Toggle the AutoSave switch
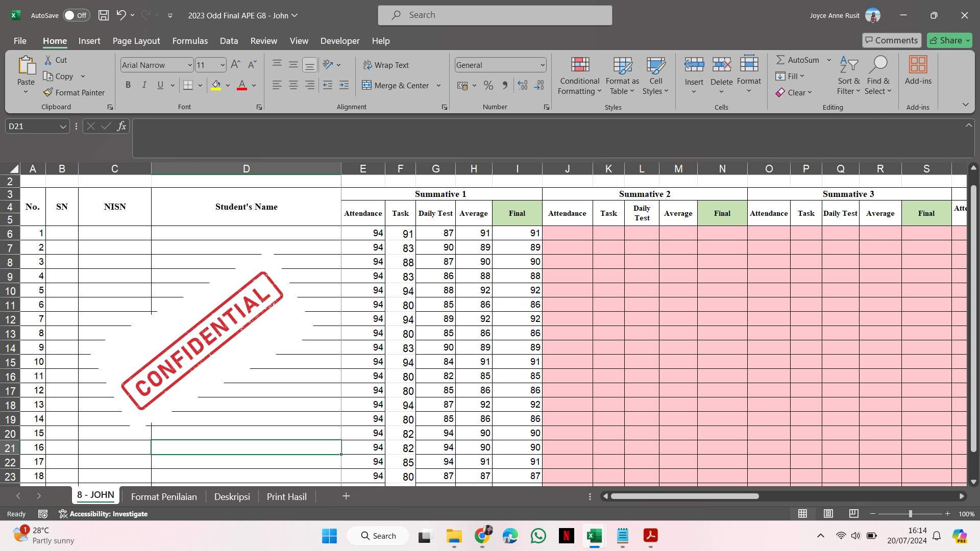 click(x=76, y=15)
